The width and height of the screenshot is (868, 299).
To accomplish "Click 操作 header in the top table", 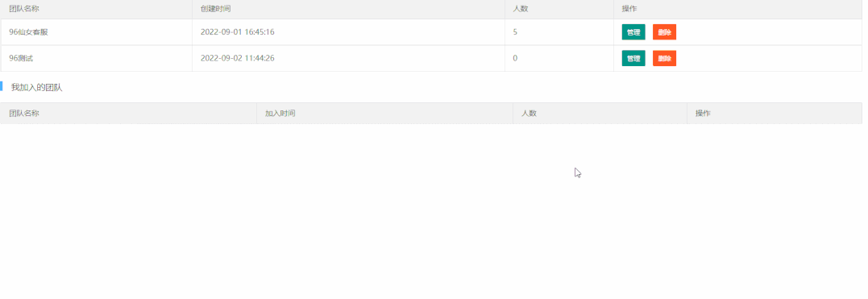I will coord(629,9).
